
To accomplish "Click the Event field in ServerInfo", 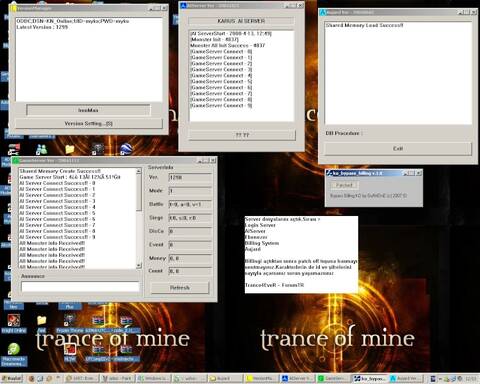I will pos(190,245).
